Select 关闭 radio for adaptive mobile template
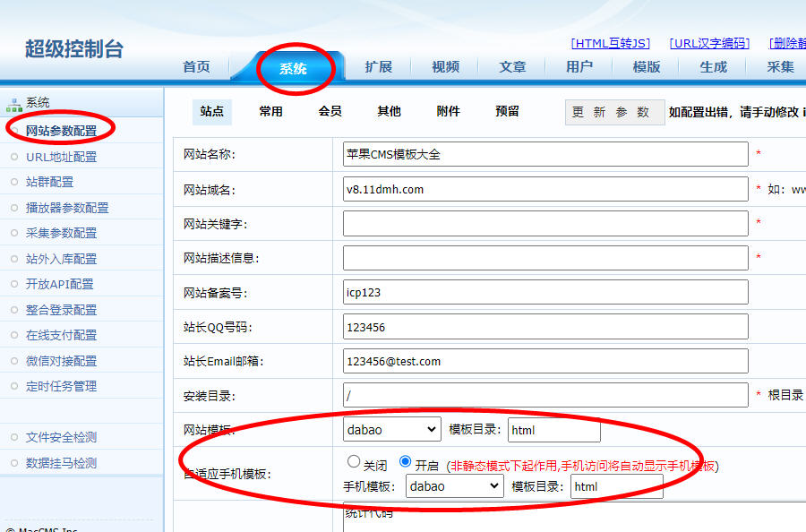806x532 pixels. pyautogui.click(x=354, y=462)
